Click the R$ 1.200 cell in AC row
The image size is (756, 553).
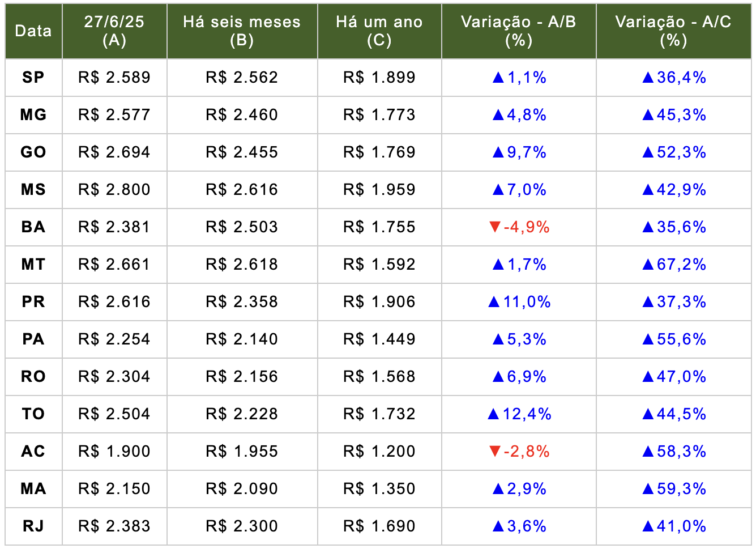379,452
